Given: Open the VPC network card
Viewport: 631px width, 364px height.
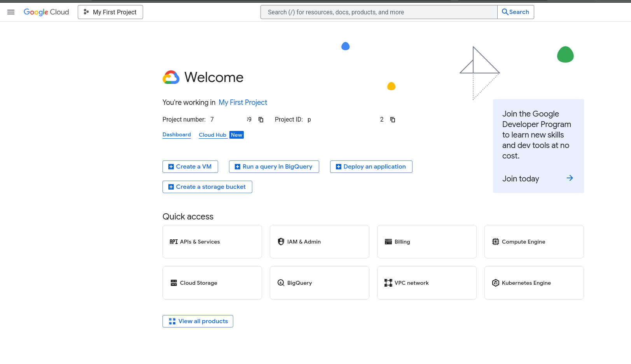Looking at the screenshot, I should [426, 283].
